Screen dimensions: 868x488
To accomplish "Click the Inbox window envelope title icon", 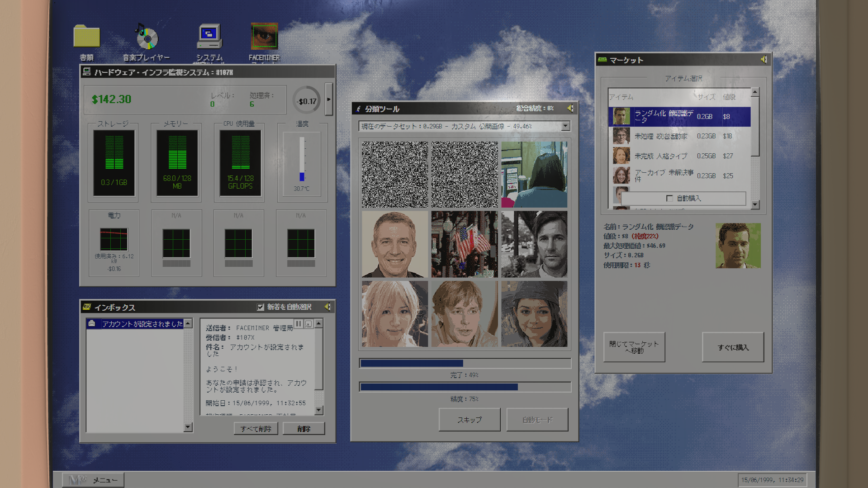I will click(87, 307).
